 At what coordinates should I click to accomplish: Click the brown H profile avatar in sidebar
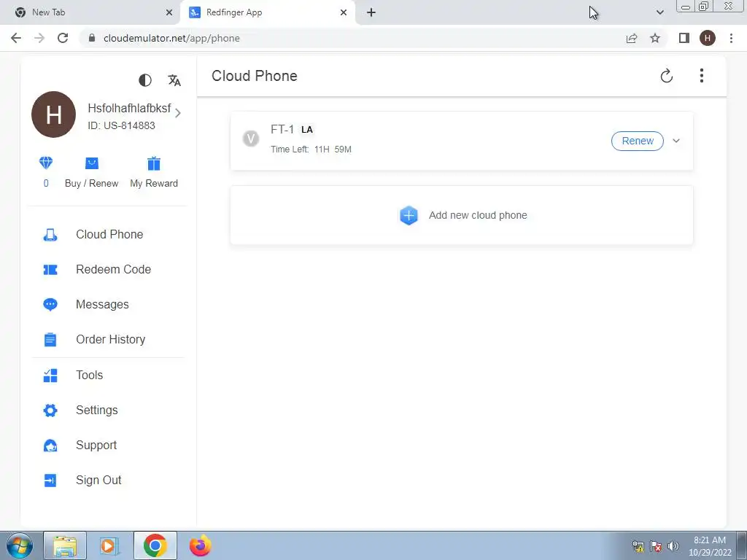[53, 114]
